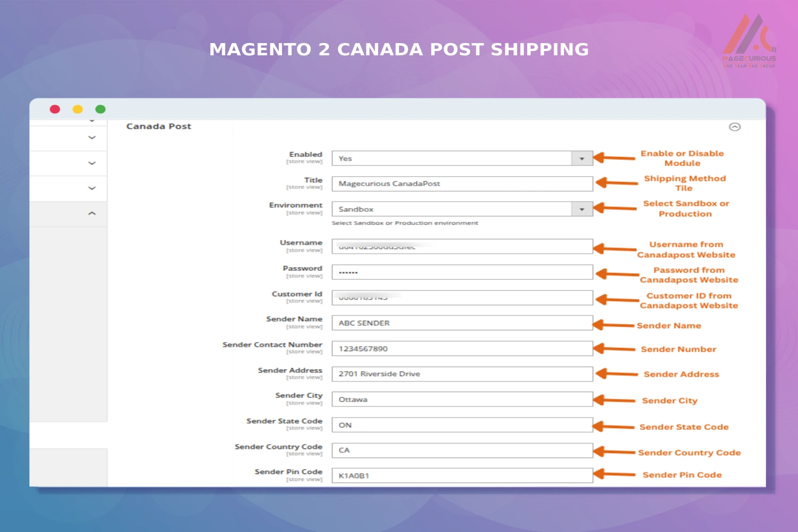Click the green window maximize dot
Viewport: 798px width, 532px height.
(x=101, y=109)
